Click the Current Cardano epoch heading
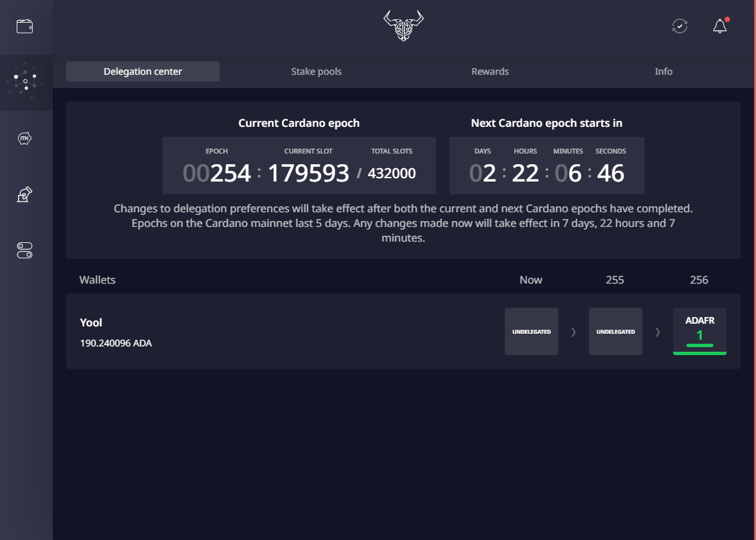 tap(299, 123)
